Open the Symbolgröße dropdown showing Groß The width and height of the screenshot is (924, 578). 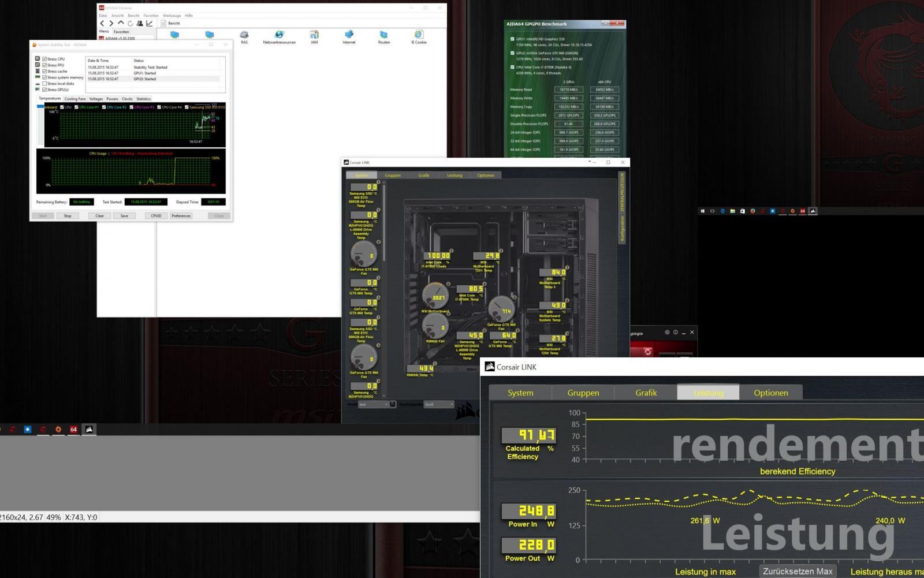click(x=439, y=404)
